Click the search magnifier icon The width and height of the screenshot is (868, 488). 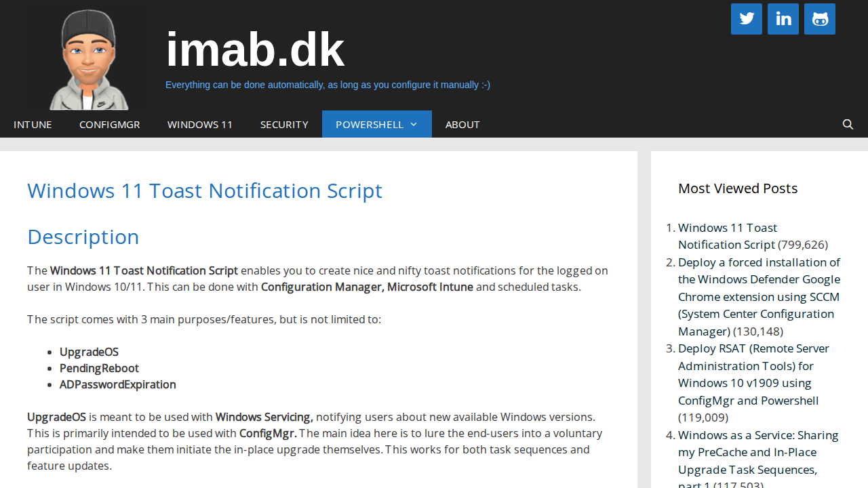[848, 124]
